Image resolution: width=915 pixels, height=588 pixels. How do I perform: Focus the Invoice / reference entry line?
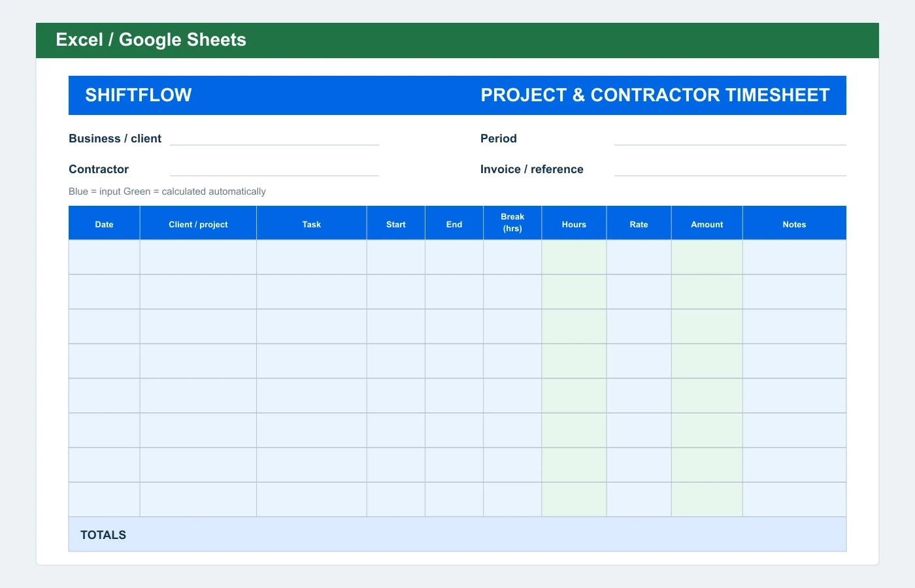click(730, 169)
